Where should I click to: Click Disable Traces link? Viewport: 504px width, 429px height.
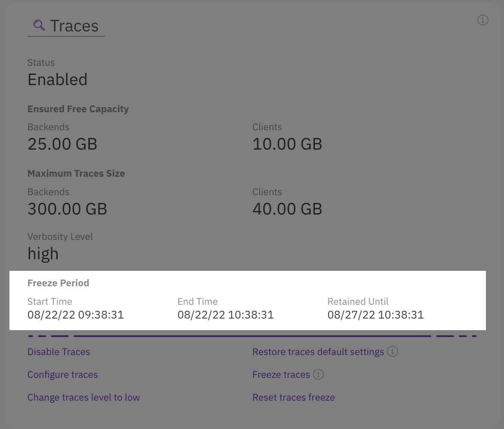58,352
